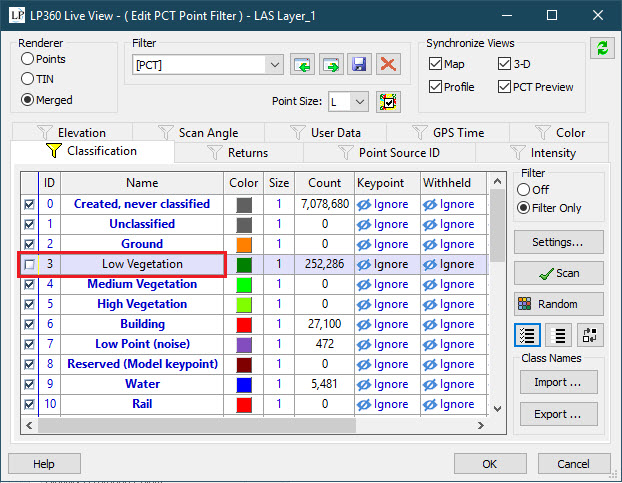Check the Low Vegetation class checkbox
The height and width of the screenshot is (483, 622).
[29, 264]
